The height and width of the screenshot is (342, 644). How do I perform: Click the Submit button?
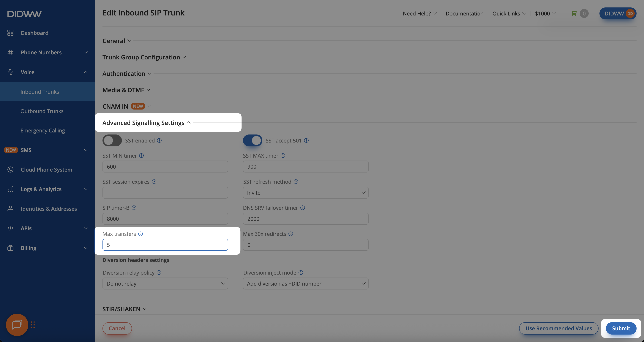(x=621, y=328)
